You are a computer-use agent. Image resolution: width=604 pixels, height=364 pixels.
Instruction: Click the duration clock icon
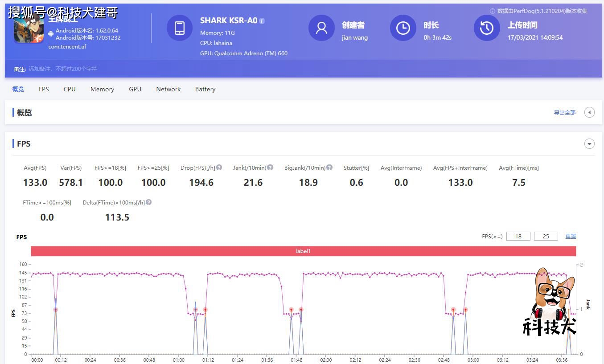point(403,28)
